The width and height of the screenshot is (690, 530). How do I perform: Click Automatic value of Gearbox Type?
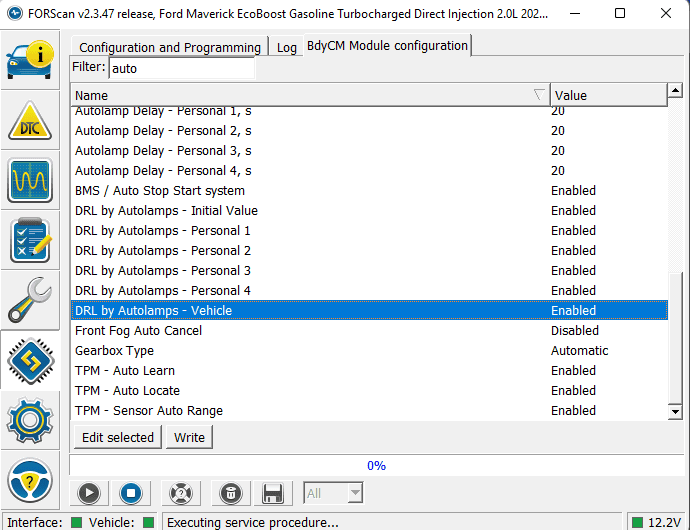(580, 350)
